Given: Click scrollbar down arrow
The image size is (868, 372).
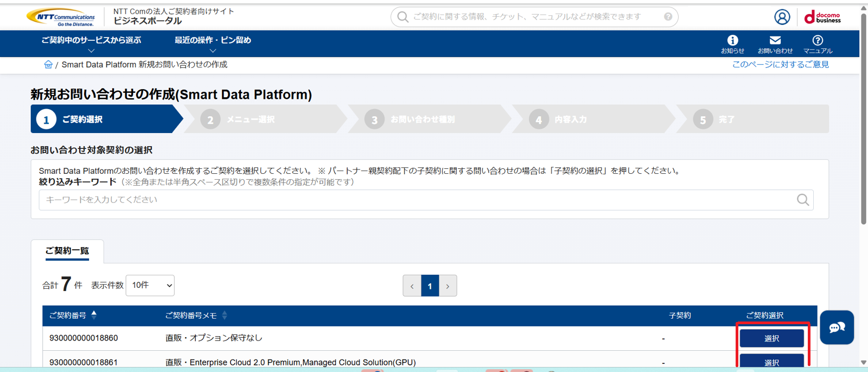Looking at the screenshot, I should (864, 362).
